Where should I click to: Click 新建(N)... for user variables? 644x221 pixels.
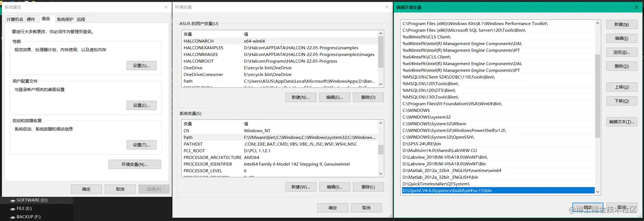tap(301, 97)
